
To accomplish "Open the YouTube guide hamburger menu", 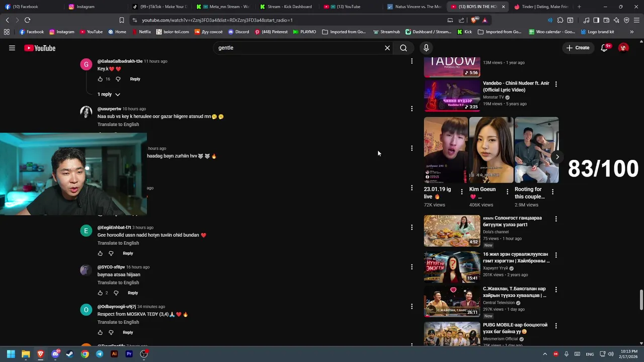I will [12, 48].
